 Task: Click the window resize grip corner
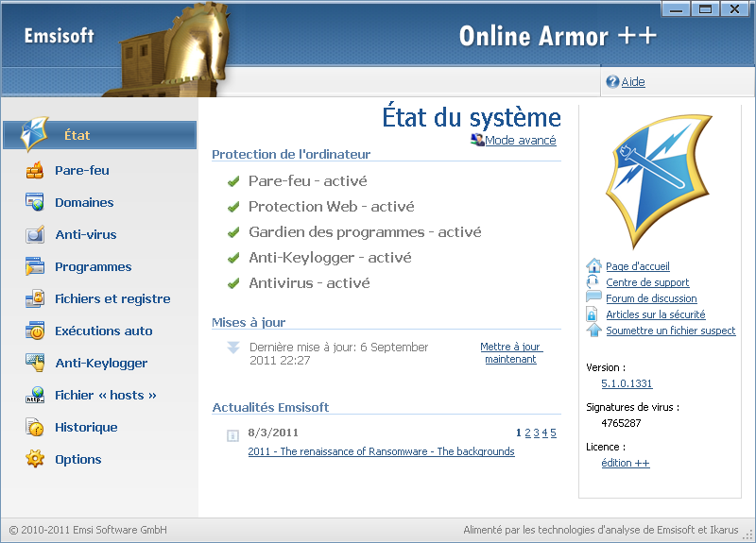tap(748, 535)
